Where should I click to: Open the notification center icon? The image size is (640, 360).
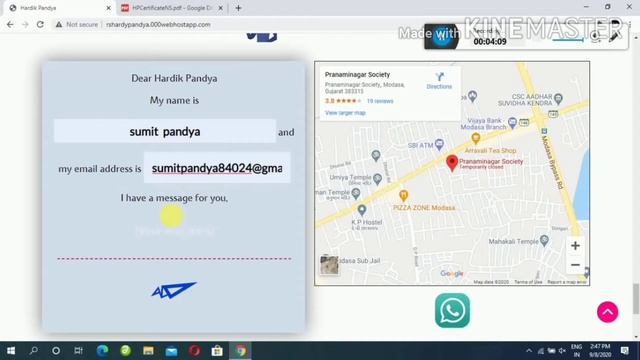click(624, 351)
